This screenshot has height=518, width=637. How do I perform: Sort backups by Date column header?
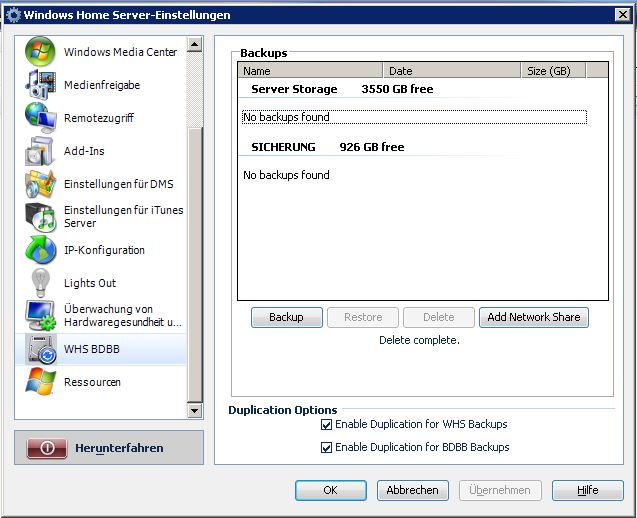pos(452,71)
